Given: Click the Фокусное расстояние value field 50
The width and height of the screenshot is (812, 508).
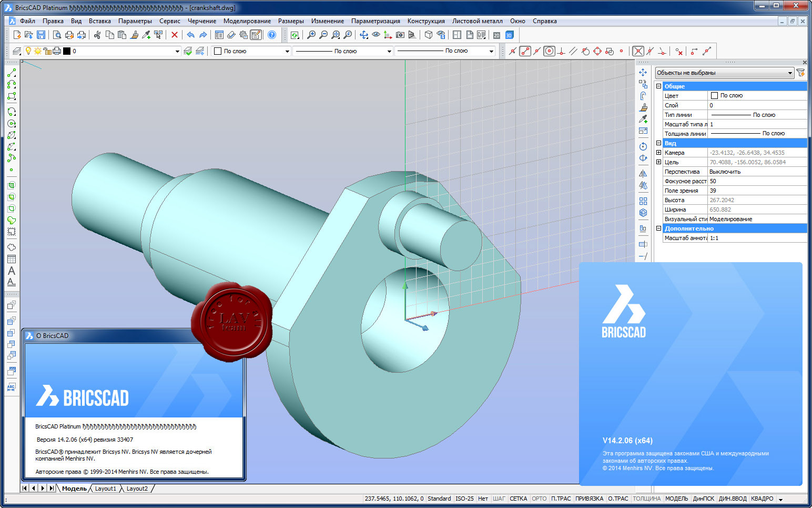Looking at the screenshot, I should tap(757, 181).
